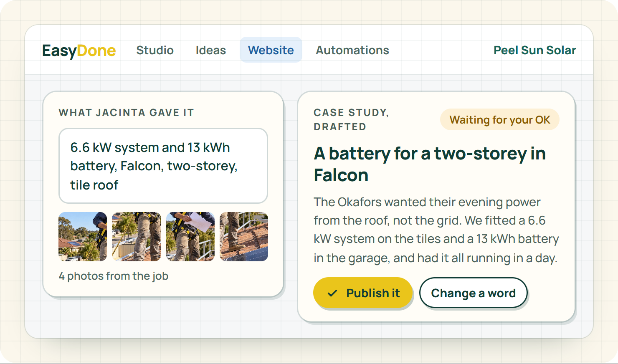Open the photo of legs beside a house
This screenshot has height=364, width=618.
click(137, 237)
